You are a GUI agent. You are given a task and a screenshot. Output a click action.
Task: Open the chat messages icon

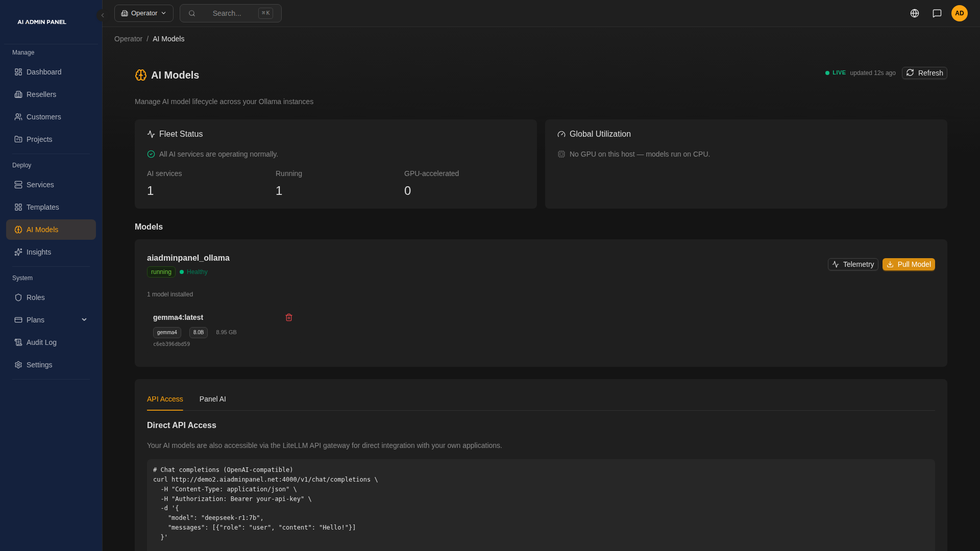937,13
